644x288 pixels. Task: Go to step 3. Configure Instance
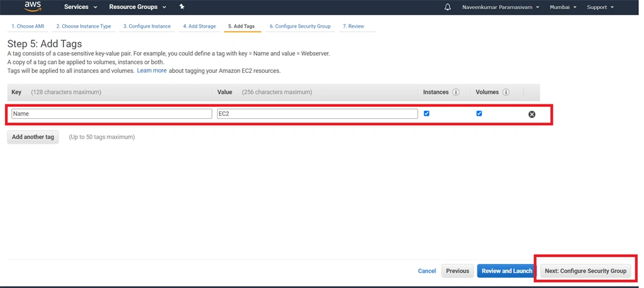pyautogui.click(x=147, y=26)
